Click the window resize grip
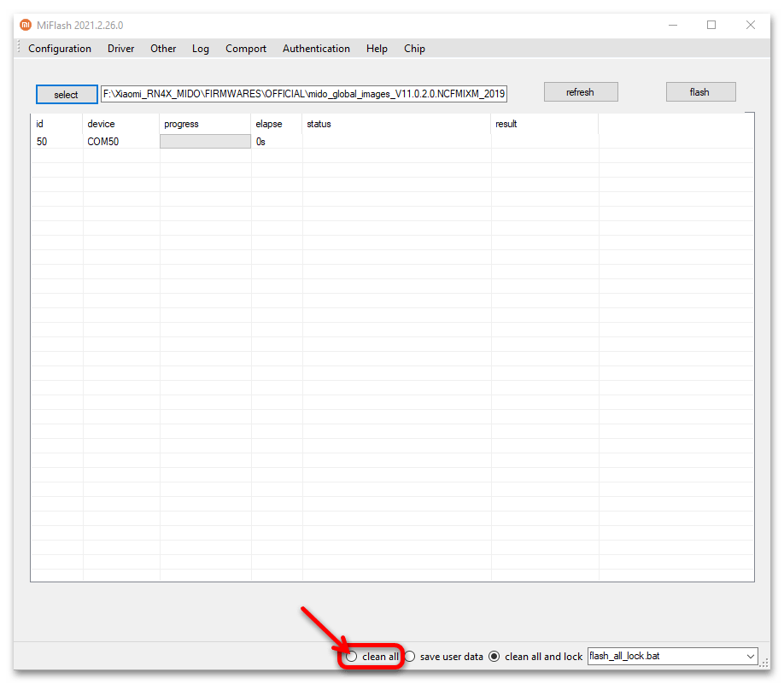Viewport: 784px width, 684px height. [x=764, y=663]
